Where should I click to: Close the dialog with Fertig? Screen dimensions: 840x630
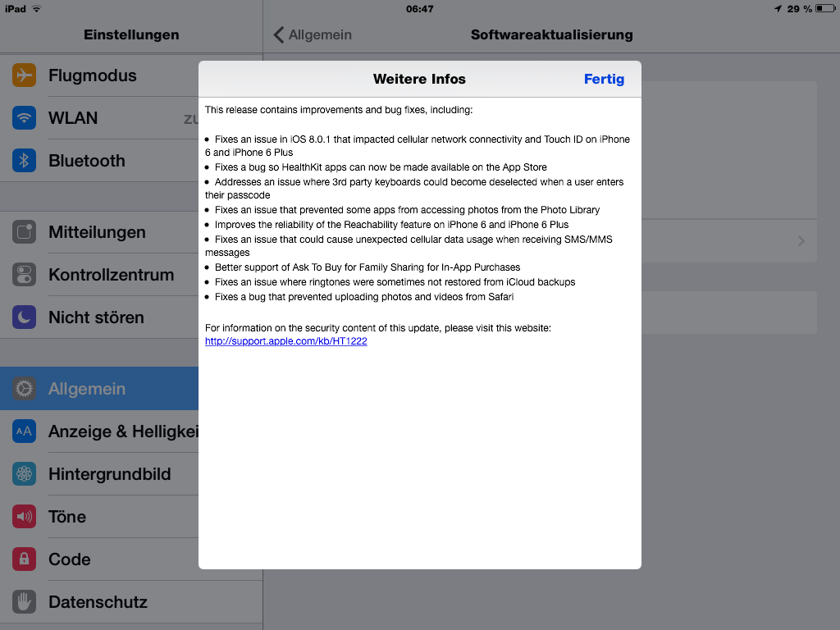(x=604, y=79)
